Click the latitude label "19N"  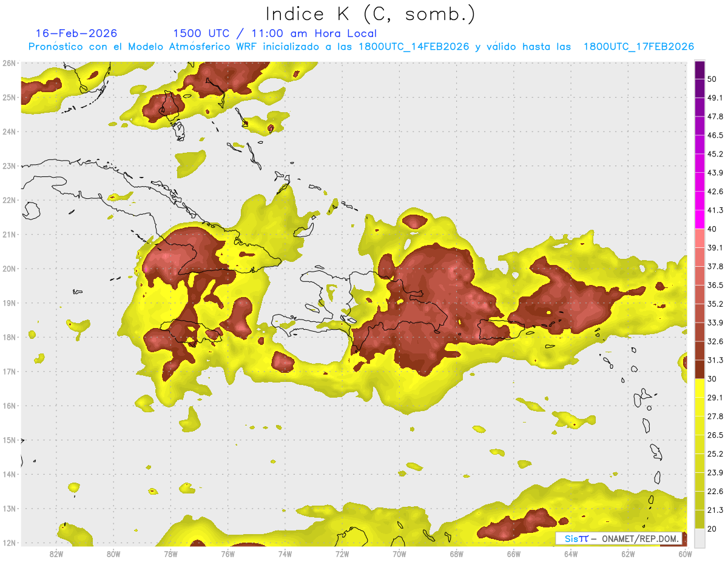[x=9, y=303]
